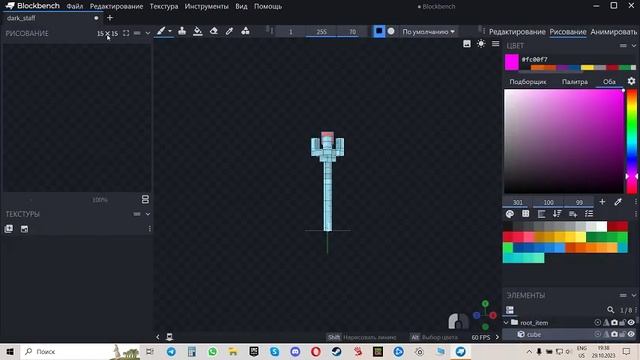Open the brush tool dropdown arrow
Image resolution: width=640 pixels, height=360 pixels.
(x=170, y=31)
